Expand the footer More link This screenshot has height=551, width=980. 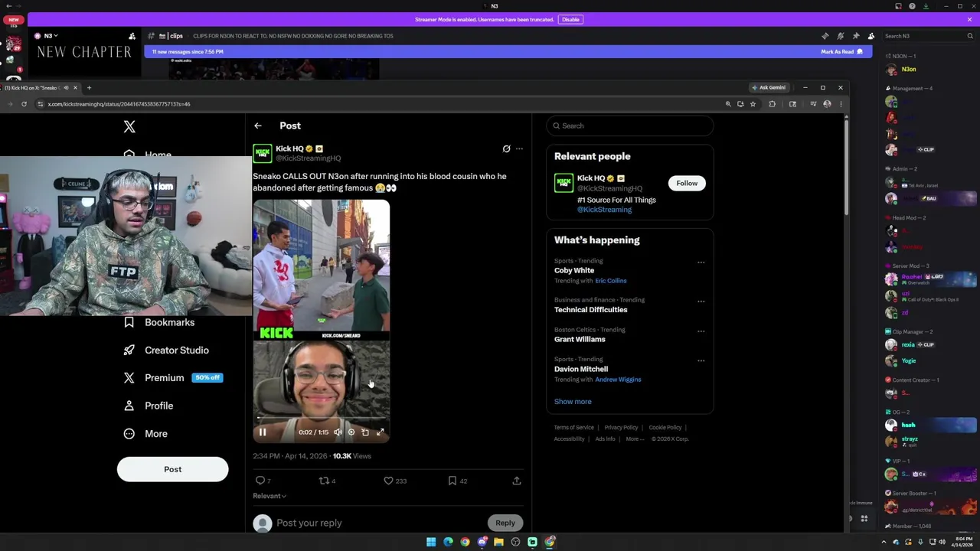[634, 439]
